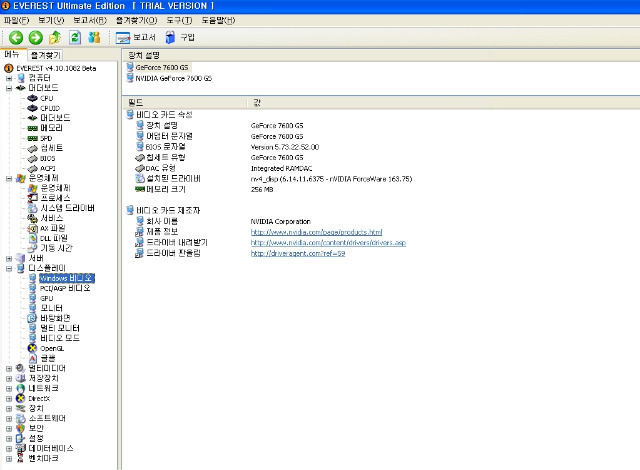This screenshot has width=640, height=470.
Task: Select 모니터 tree item
Action: 51,308
